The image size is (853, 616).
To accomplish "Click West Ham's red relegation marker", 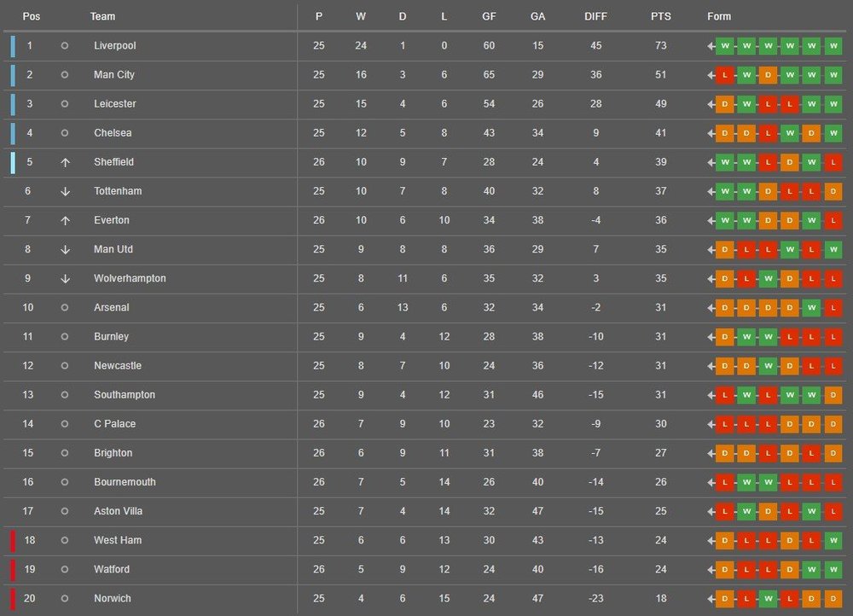I will click(x=13, y=540).
